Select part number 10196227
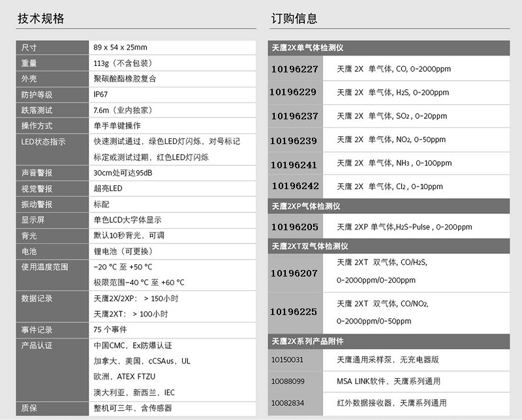This screenshot has height=420, width=522. (295, 69)
